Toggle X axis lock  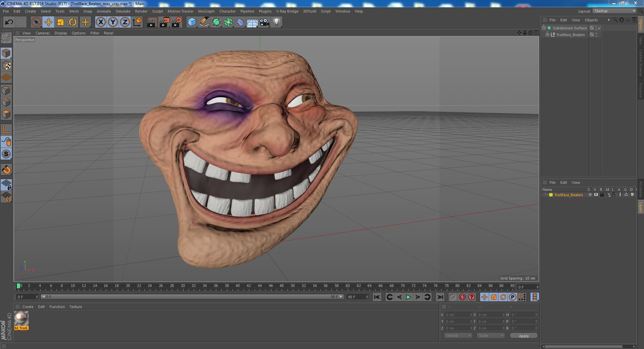pyautogui.click(x=101, y=22)
